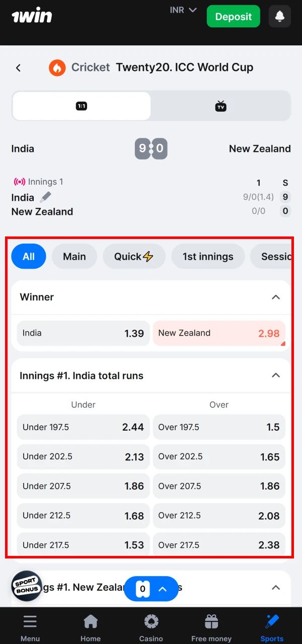
Task: Open the Free money gift icon
Action: 211,622
